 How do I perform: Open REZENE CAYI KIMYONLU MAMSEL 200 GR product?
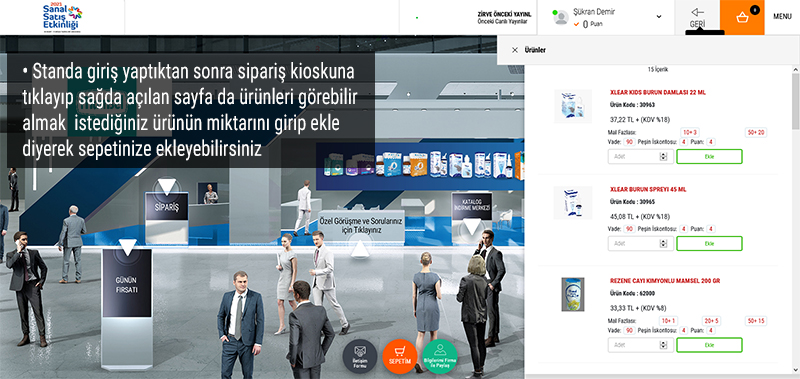pos(665,281)
